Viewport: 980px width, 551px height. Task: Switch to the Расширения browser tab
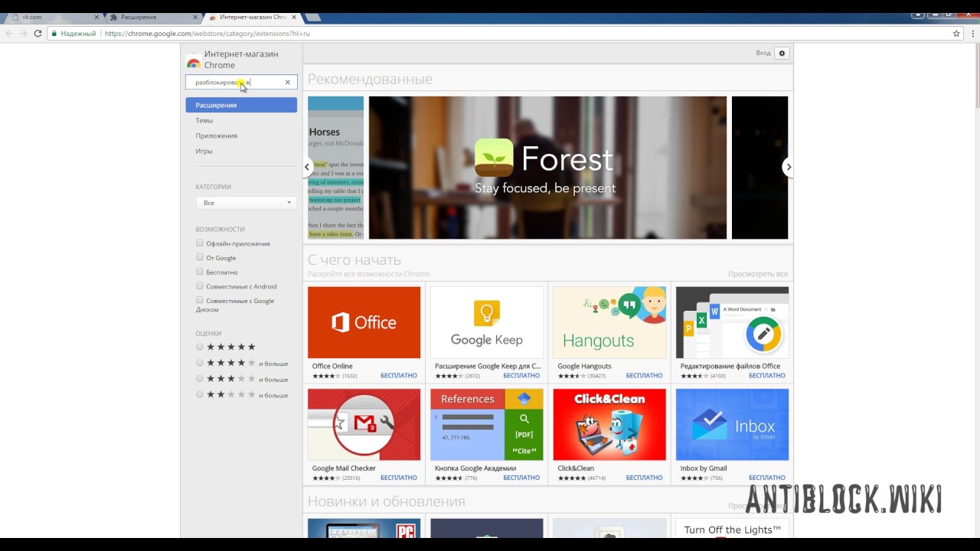pos(152,17)
